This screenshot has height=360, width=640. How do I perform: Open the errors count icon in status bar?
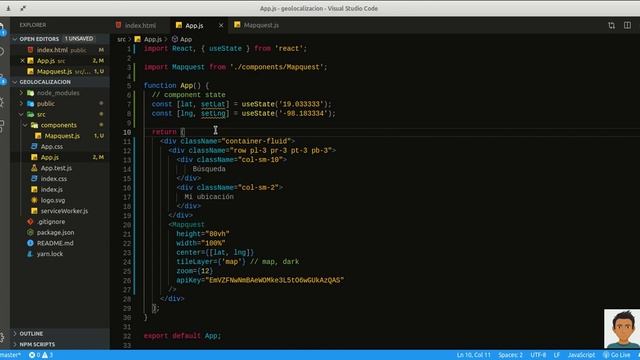click(x=32, y=355)
